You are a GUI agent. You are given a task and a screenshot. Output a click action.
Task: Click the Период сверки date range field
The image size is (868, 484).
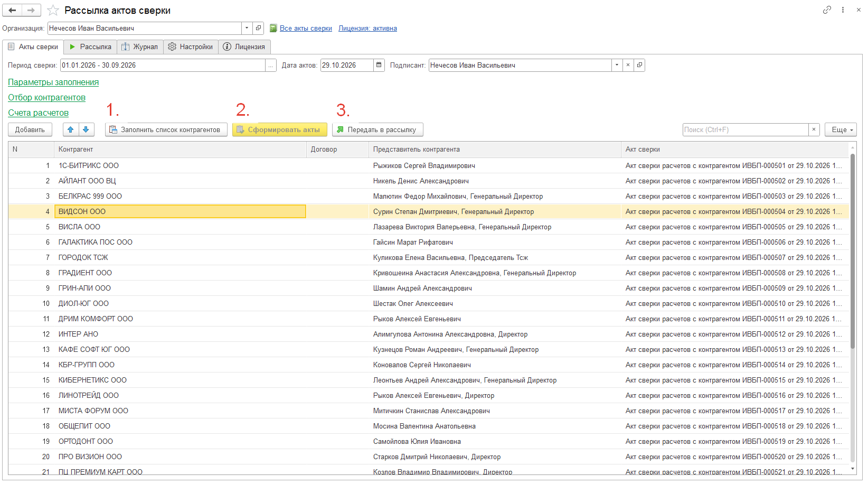(x=163, y=65)
